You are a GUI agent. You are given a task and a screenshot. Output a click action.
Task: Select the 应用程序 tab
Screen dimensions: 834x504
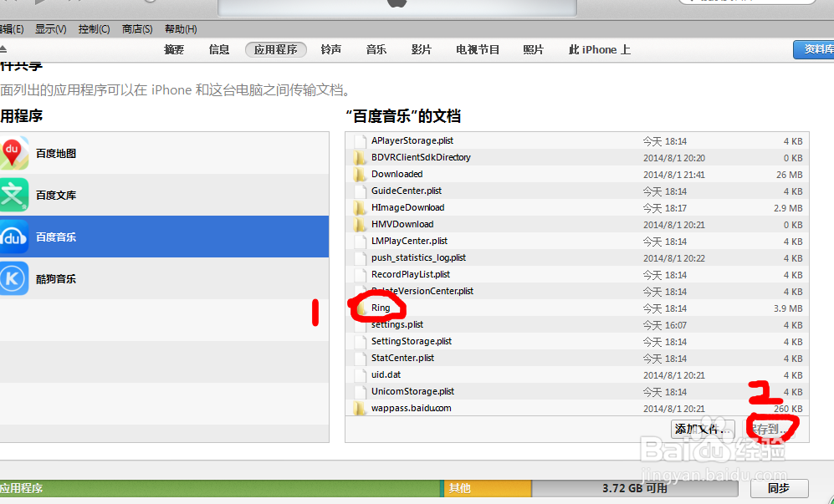click(x=275, y=49)
